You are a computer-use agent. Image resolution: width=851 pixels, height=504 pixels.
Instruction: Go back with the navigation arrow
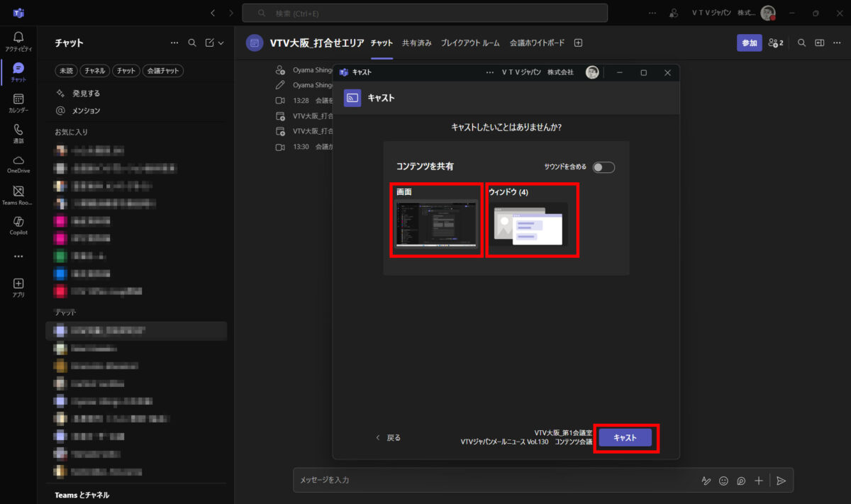(x=213, y=13)
